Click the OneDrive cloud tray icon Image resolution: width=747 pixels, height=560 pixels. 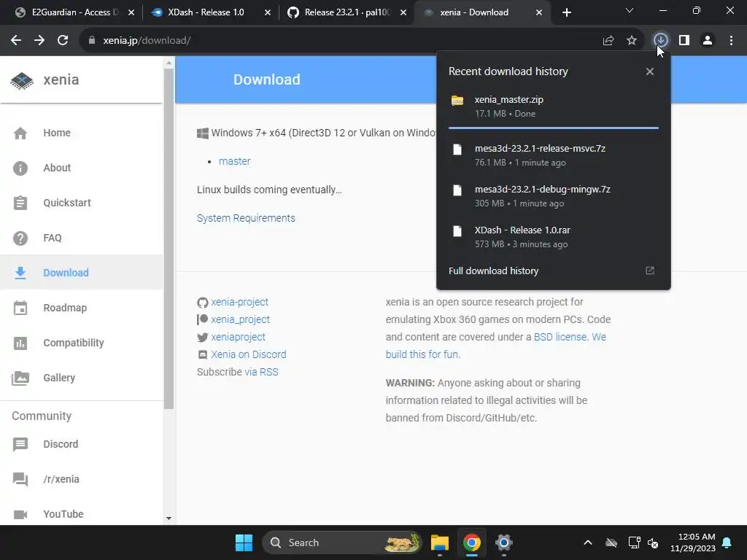(x=611, y=542)
